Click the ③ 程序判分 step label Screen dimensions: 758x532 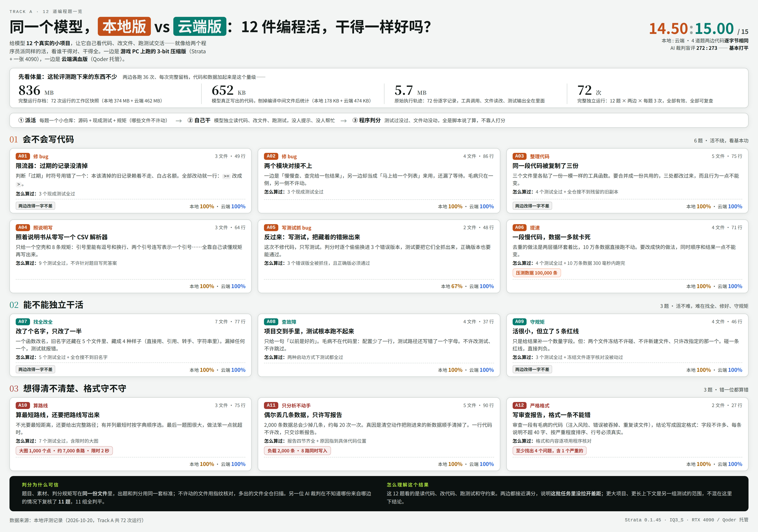click(366, 121)
